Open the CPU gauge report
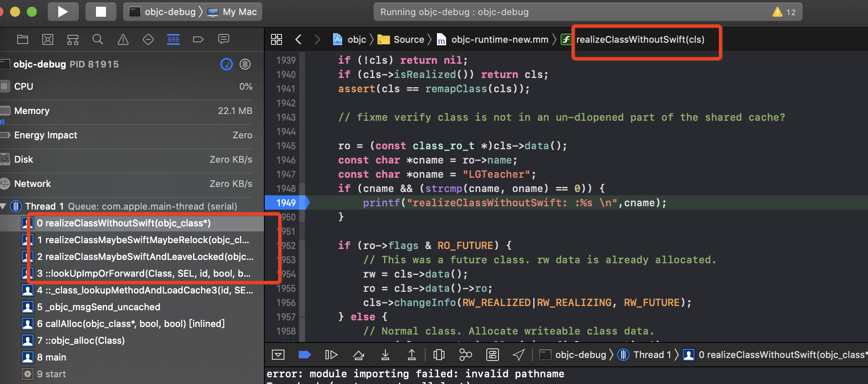 pyautogui.click(x=126, y=87)
